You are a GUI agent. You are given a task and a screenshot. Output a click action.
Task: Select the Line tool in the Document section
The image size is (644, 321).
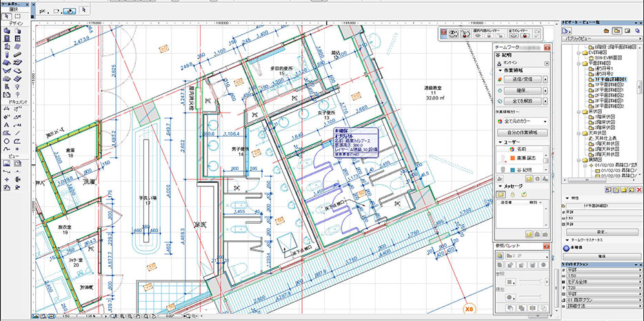coord(18,133)
